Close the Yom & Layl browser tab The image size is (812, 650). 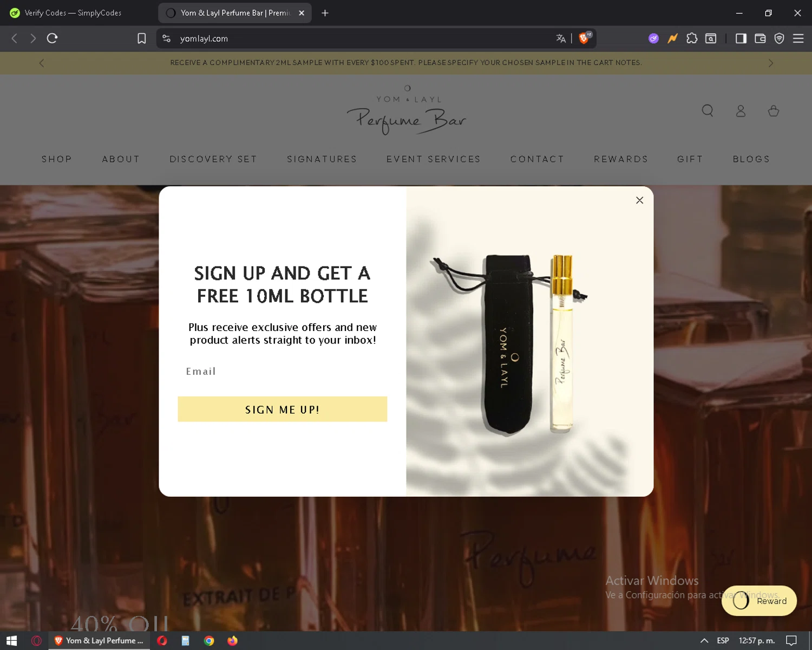302,13
